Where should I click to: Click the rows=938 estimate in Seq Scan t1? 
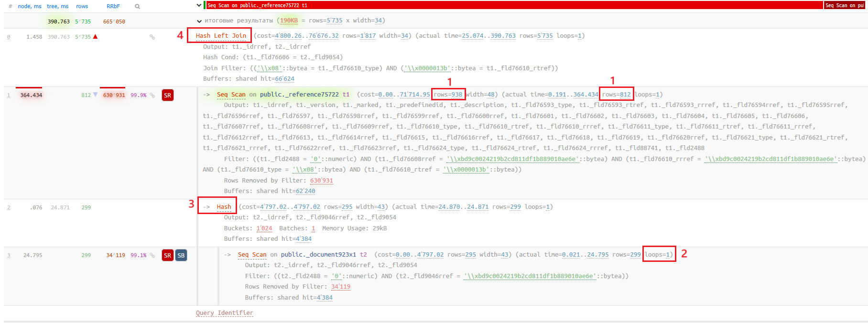[x=448, y=95]
